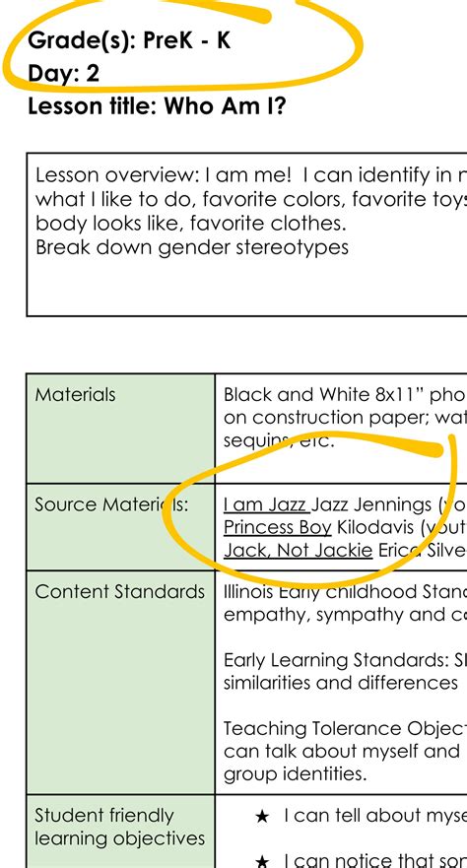Viewport: 467px width, 868px height.
Task: Open the 'Princess Boy' book link
Action: click(277, 527)
